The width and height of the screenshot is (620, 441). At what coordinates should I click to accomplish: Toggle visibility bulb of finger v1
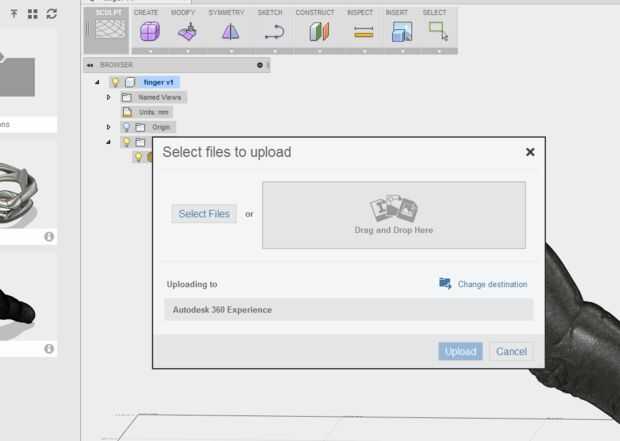(115, 82)
